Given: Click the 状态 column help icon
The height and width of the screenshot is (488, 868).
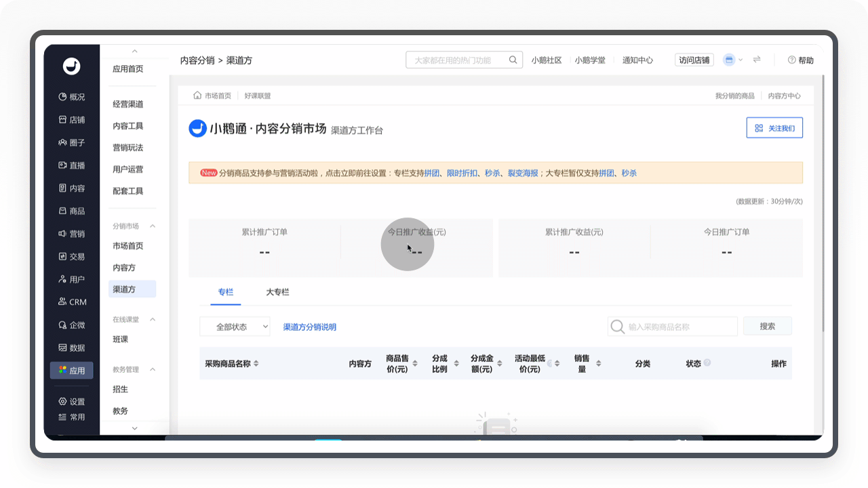Looking at the screenshot, I should pyautogui.click(x=707, y=363).
